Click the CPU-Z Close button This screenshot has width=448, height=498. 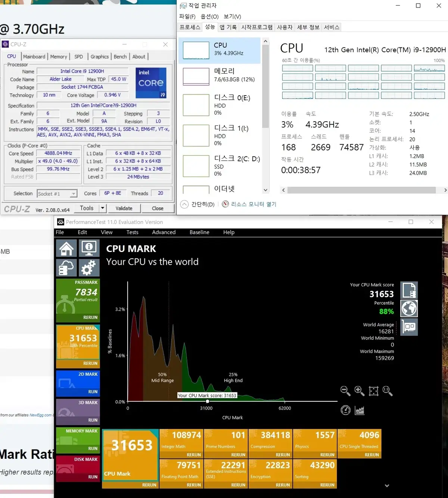pos(158,208)
